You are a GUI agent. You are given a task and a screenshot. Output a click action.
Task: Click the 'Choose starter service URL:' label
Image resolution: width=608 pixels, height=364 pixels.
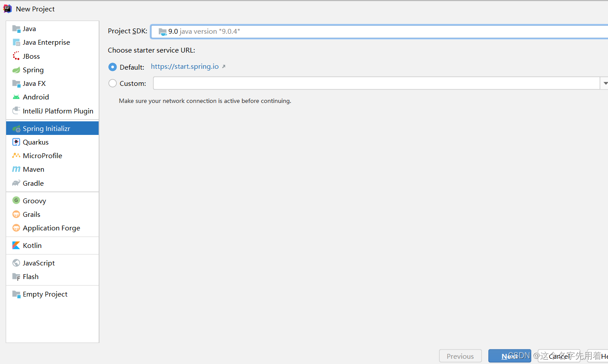tap(152, 50)
